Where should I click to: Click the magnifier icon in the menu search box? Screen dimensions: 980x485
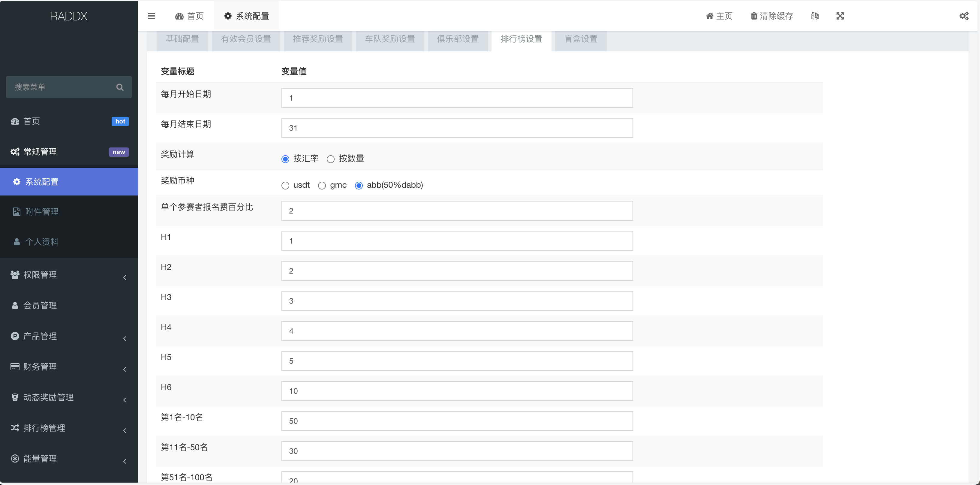point(120,87)
